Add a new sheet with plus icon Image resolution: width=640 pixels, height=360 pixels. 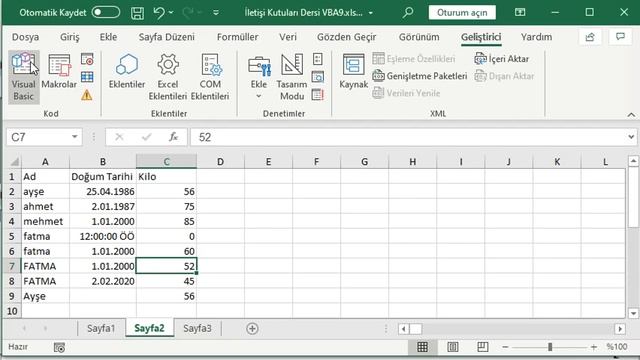click(252, 329)
